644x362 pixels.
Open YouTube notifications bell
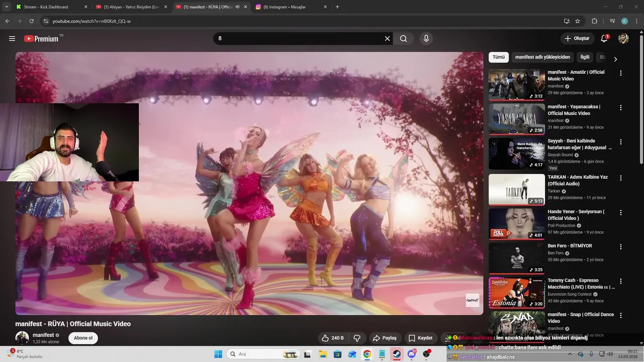(x=605, y=39)
